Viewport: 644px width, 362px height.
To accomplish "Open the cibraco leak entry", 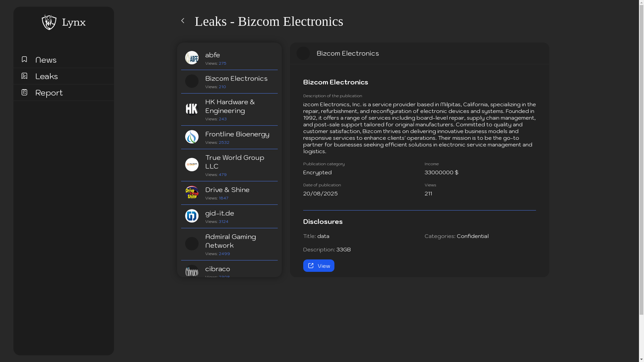I will [218, 269].
